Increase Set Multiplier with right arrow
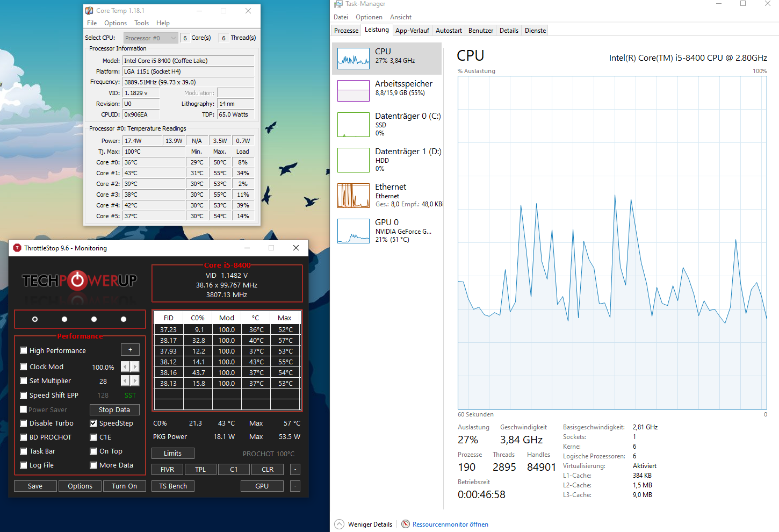 coord(135,380)
